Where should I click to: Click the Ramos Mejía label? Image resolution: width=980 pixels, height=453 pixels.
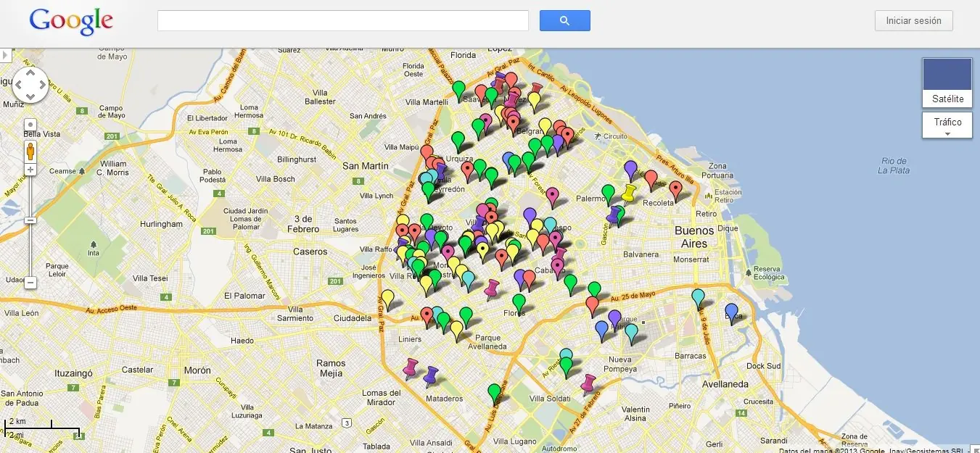pos(330,368)
